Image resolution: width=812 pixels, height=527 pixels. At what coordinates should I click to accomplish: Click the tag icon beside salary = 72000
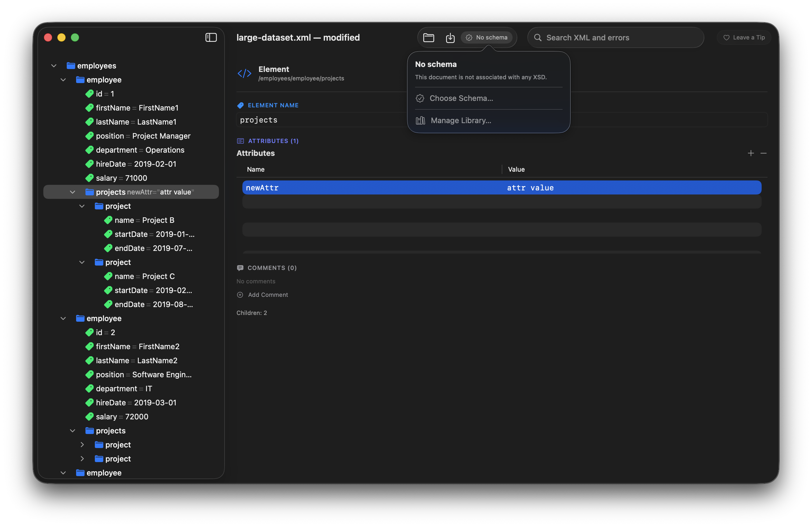point(89,416)
